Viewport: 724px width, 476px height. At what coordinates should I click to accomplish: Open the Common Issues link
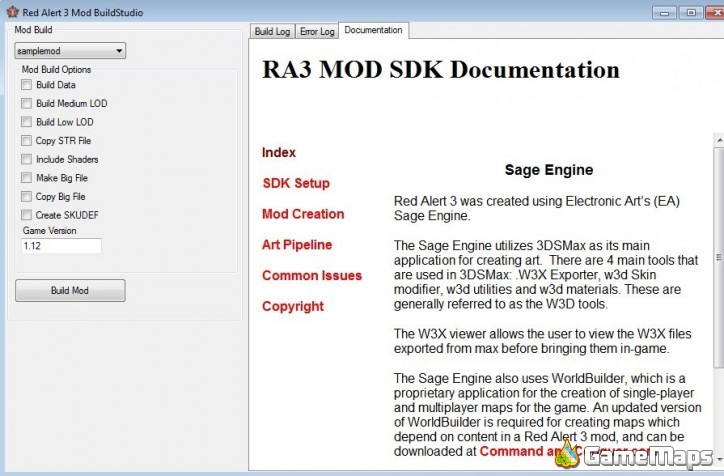(312, 276)
